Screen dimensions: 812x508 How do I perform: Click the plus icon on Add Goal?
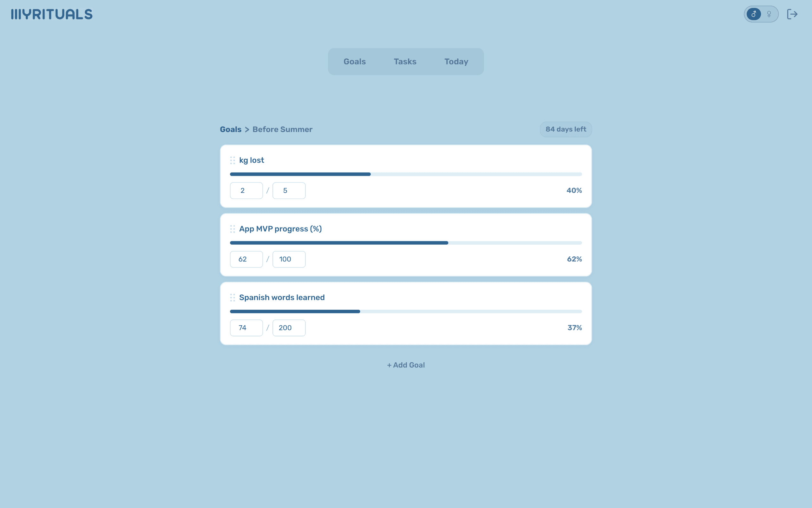pyautogui.click(x=389, y=365)
